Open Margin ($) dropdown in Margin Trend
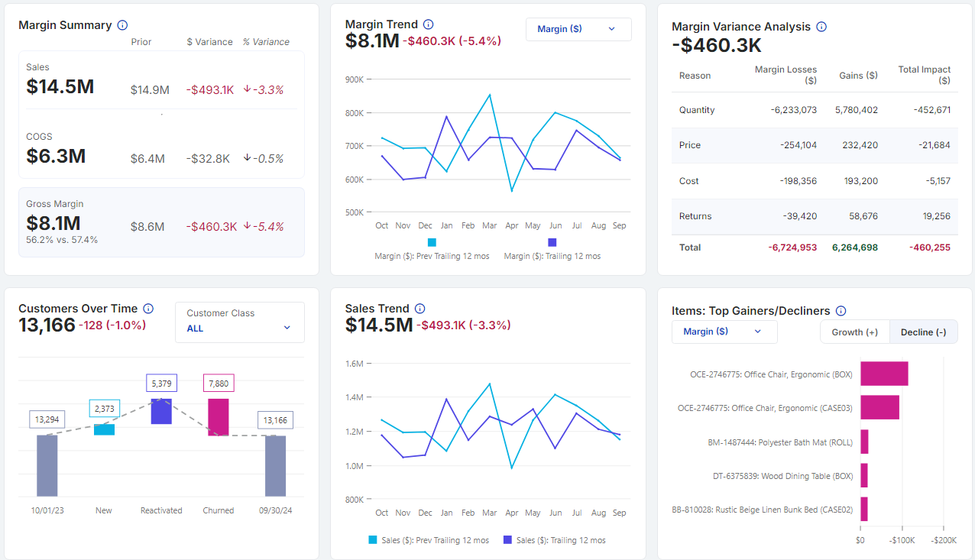The image size is (975, 560). click(x=578, y=29)
